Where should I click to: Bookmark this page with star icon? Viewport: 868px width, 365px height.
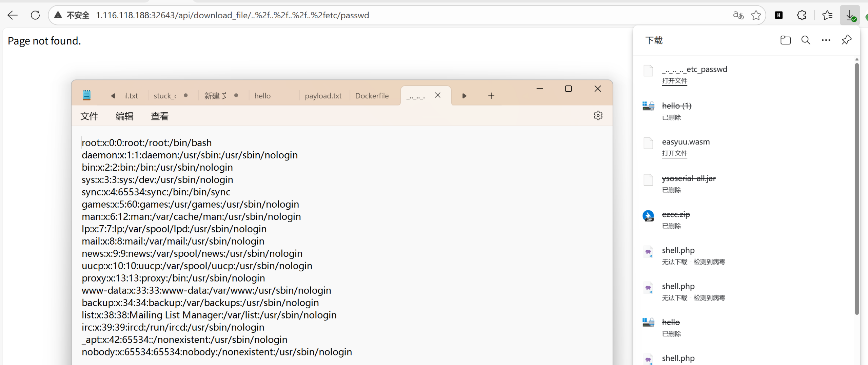pos(756,15)
